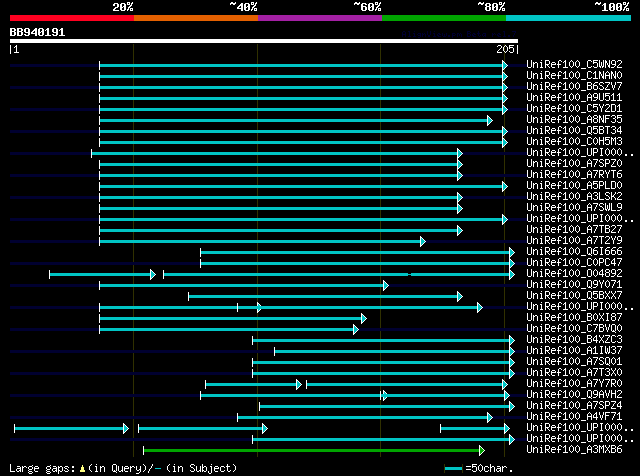
Task: Select the UniRef100_A7T2Y9 label
Action: (574, 241)
